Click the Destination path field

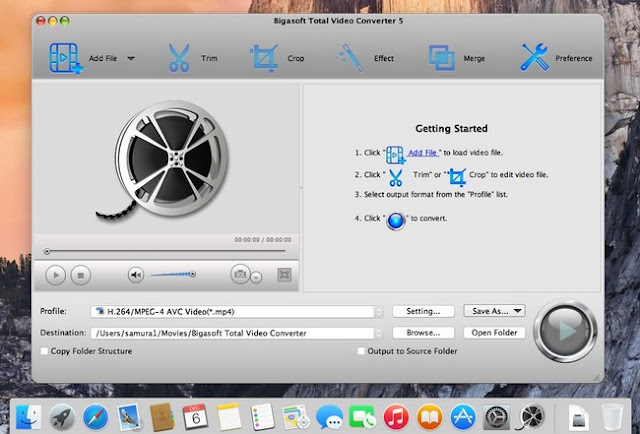(232, 333)
